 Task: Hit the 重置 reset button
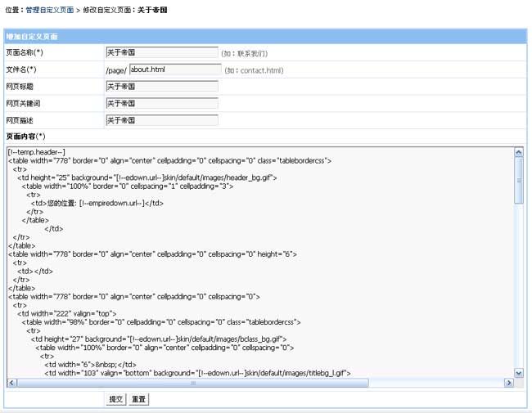(139, 399)
